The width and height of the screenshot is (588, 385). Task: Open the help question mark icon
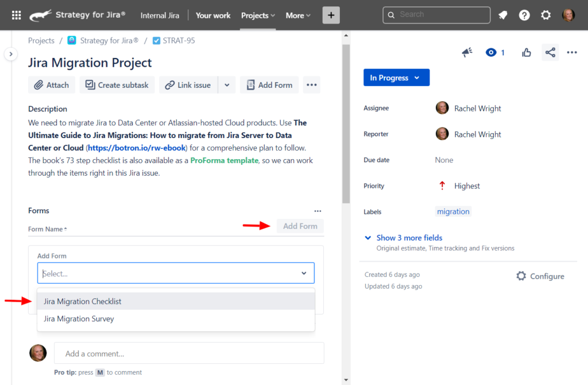coord(524,15)
